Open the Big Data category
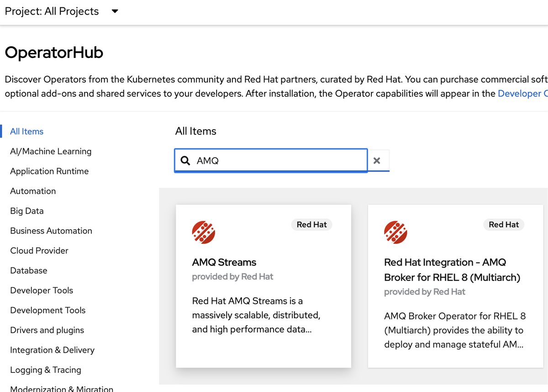 [27, 211]
